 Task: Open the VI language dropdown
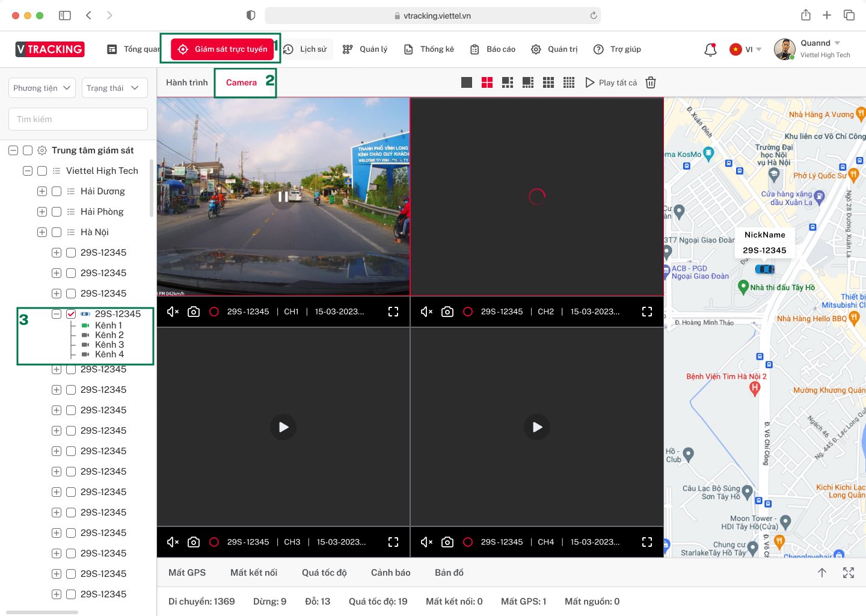[746, 49]
